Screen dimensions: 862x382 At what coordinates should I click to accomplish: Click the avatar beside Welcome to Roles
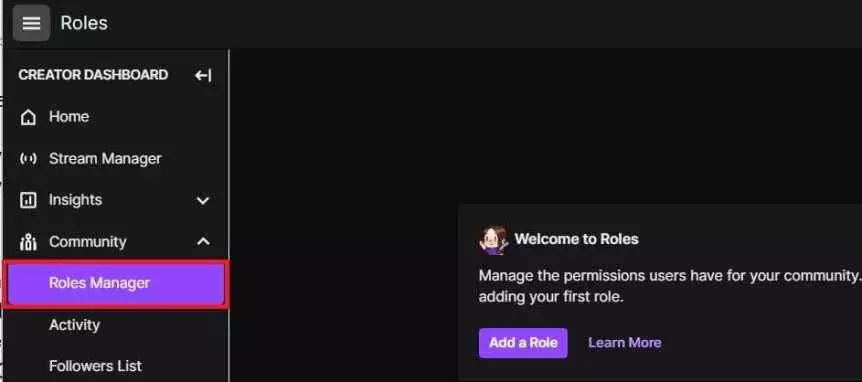[x=493, y=240]
